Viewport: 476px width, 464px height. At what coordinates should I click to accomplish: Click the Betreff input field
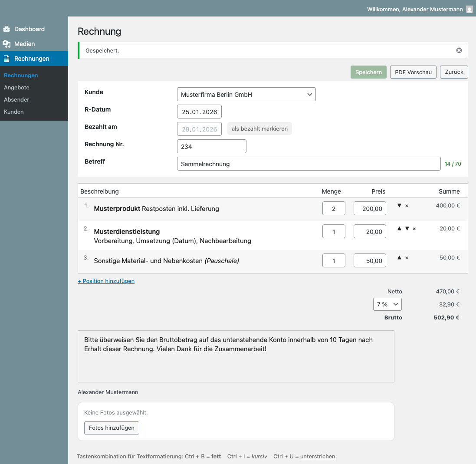pyautogui.click(x=309, y=164)
